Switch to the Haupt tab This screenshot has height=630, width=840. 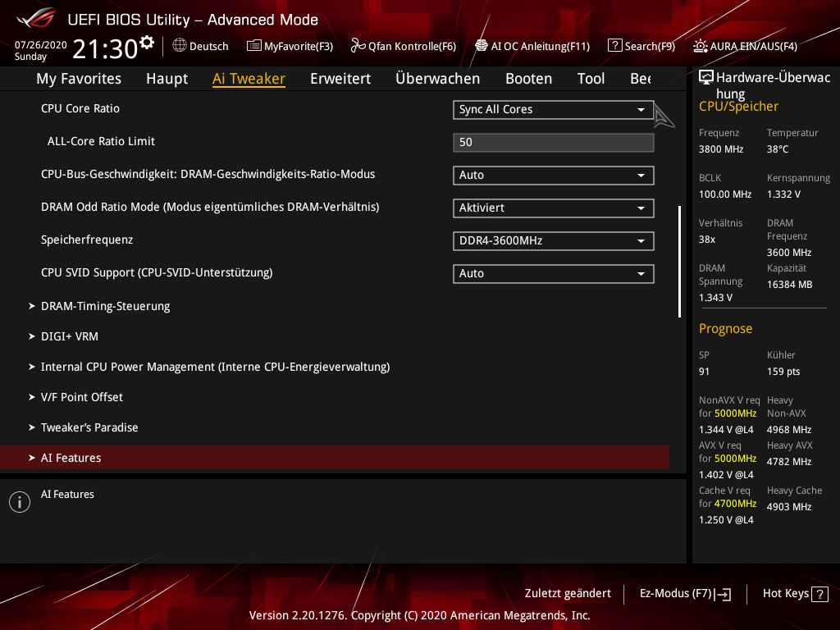click(x=167, y=79)
